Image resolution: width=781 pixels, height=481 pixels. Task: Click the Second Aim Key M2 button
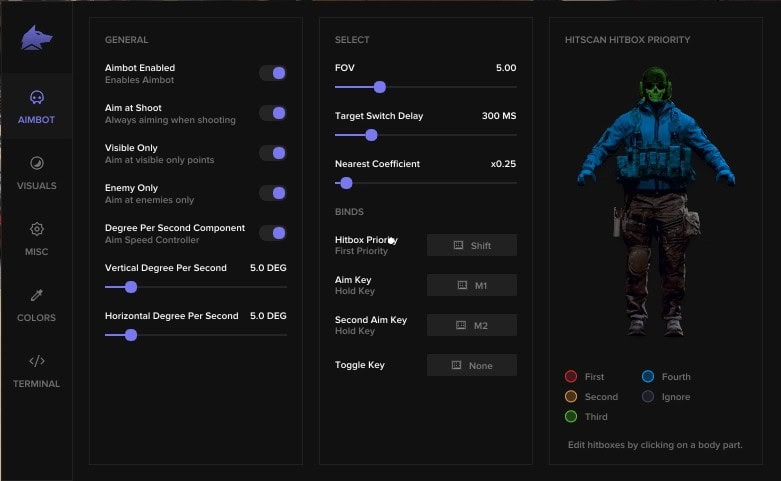[472, 325]
